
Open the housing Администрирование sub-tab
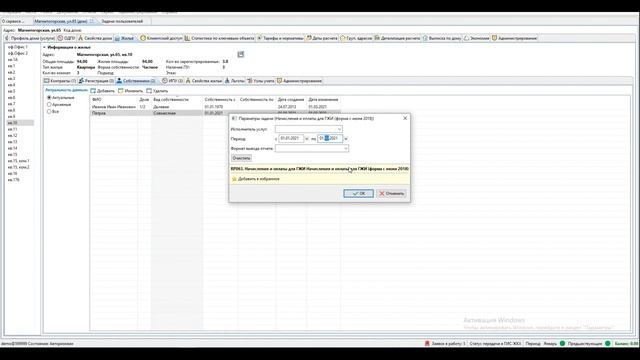pyautogui.click(x=299, y=81)
